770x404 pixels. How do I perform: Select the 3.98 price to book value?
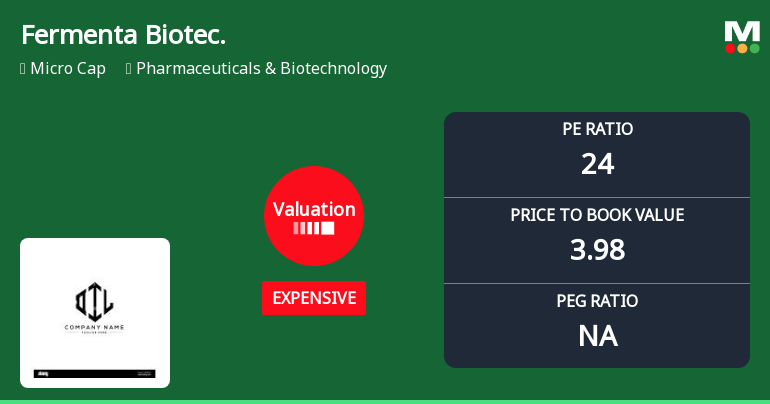[x=597, y=249]
